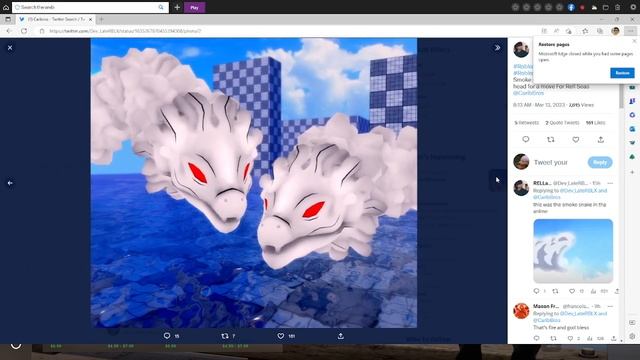This screenshot has height=360, width=640.
Task: Open the @CaribBros mention in the main tweet
Action: (528, 93)
